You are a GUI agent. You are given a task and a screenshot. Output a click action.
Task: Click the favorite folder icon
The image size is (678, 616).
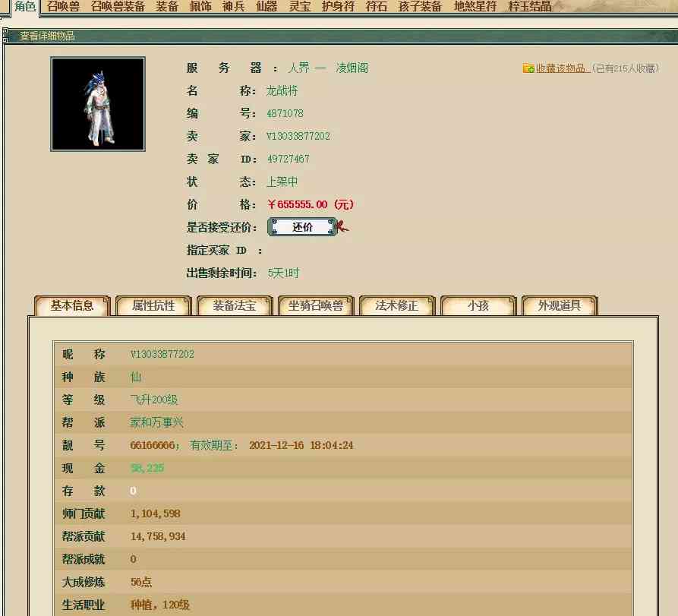click(528, 68)
